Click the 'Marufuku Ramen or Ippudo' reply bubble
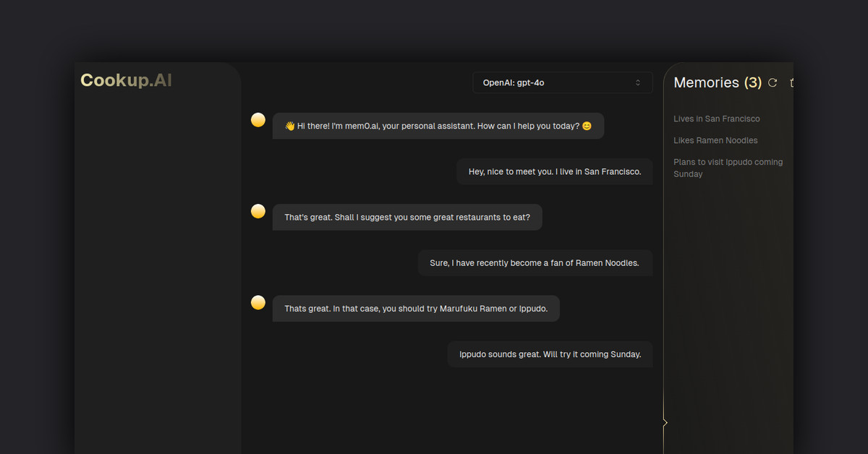Viewport: 868px width, 454px height. click(416, 309)
